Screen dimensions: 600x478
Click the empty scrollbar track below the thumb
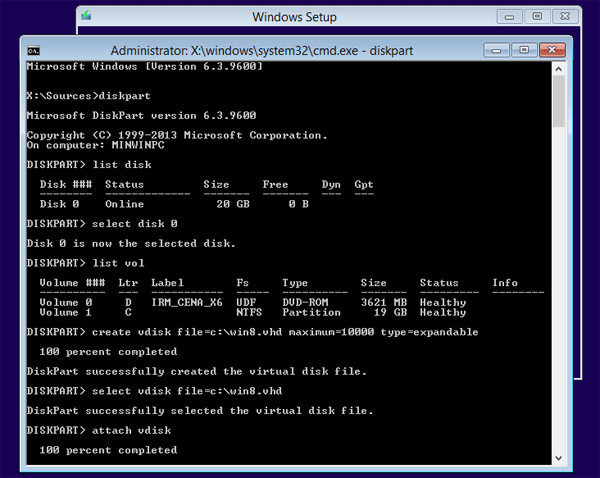coord(559,300)
